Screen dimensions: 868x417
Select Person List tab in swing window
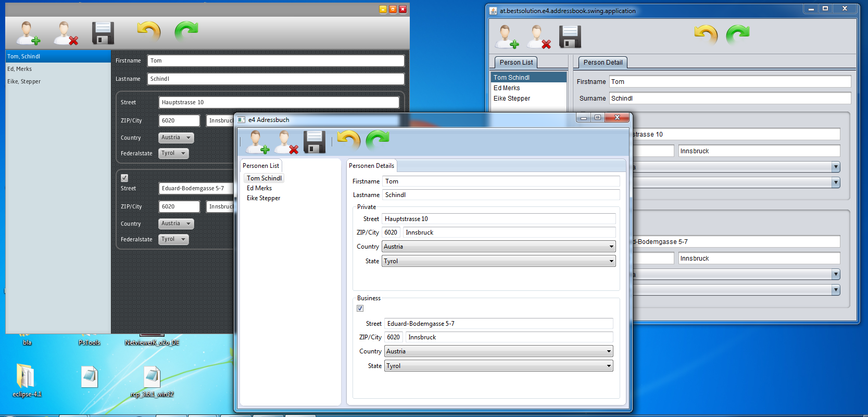(516, 63)
